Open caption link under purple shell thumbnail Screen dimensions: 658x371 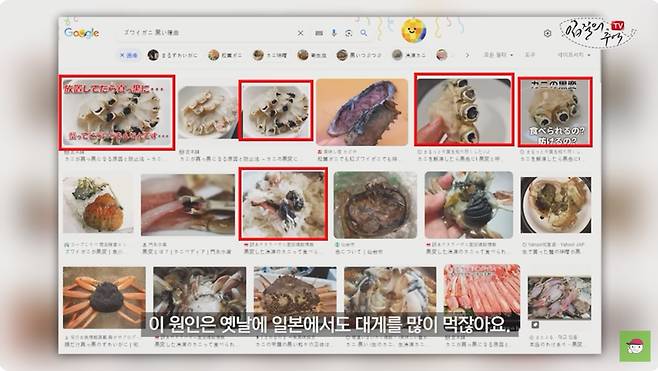(358, 159)
